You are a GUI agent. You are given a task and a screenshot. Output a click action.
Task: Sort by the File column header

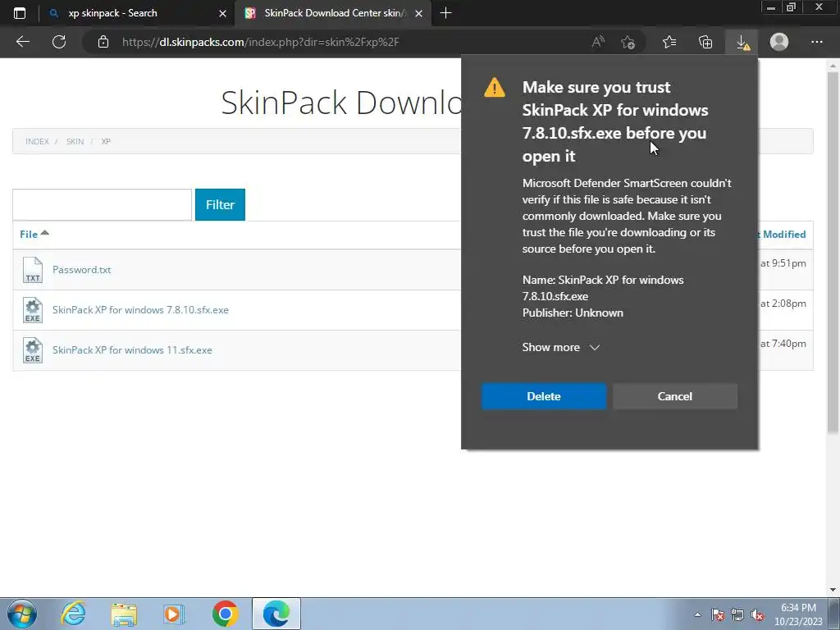point(34,234)
